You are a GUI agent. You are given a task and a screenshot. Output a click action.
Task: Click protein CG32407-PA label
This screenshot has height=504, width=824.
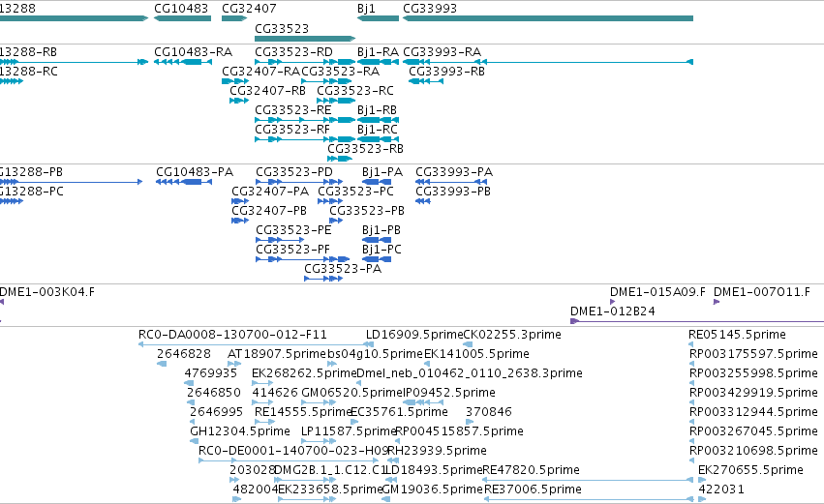pos(270,192)
